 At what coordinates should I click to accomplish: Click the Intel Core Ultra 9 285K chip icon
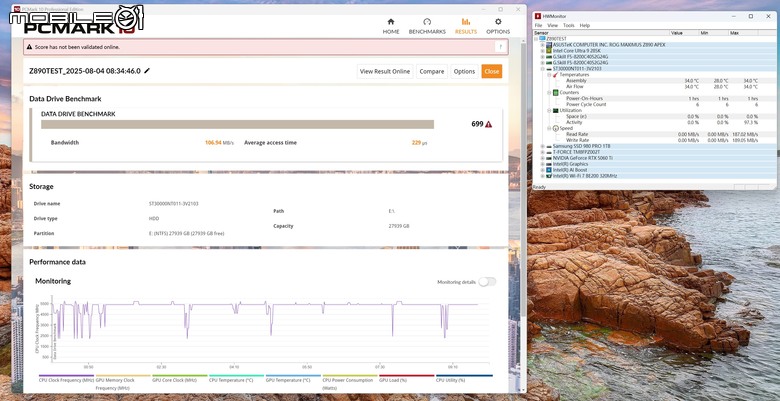549,50
